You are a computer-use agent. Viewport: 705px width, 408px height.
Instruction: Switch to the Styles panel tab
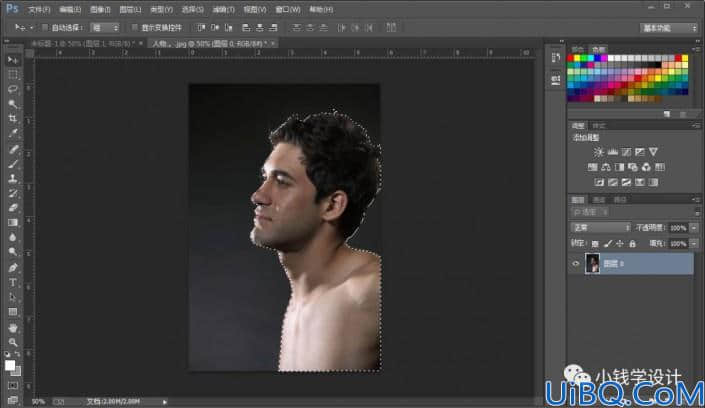(x=599, y=126)
